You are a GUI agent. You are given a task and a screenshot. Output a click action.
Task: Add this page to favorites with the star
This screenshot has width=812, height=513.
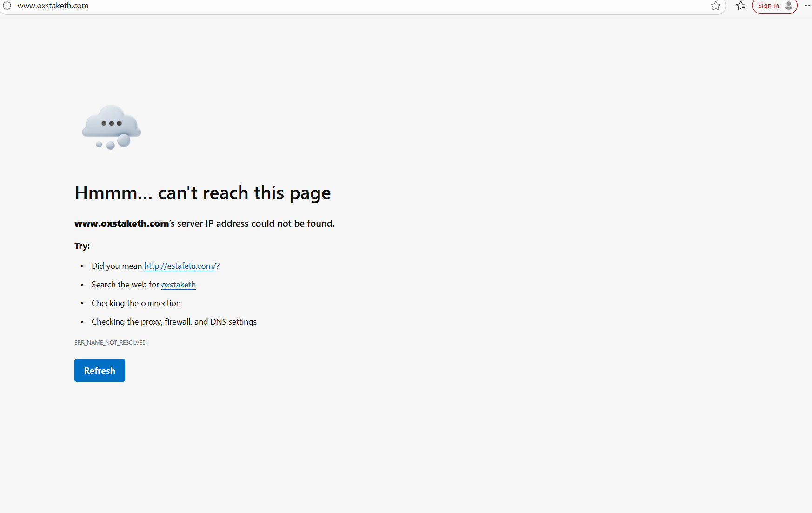tap(715, 6)
